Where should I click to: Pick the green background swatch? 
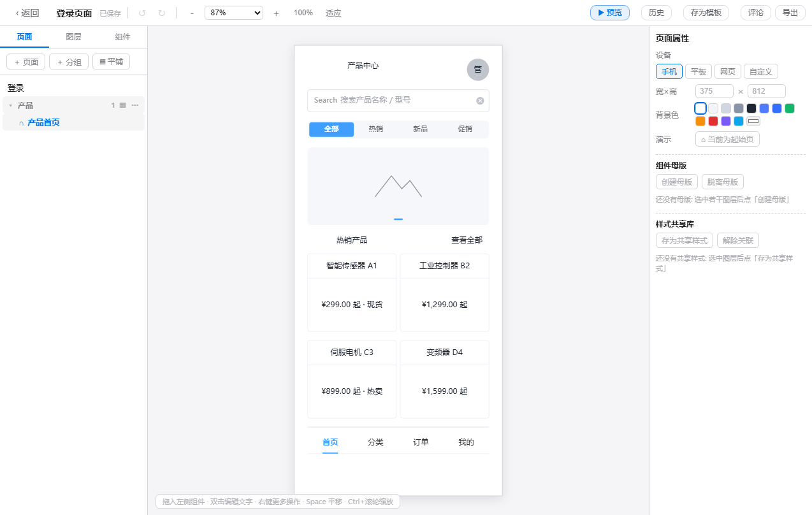point(790,108)
